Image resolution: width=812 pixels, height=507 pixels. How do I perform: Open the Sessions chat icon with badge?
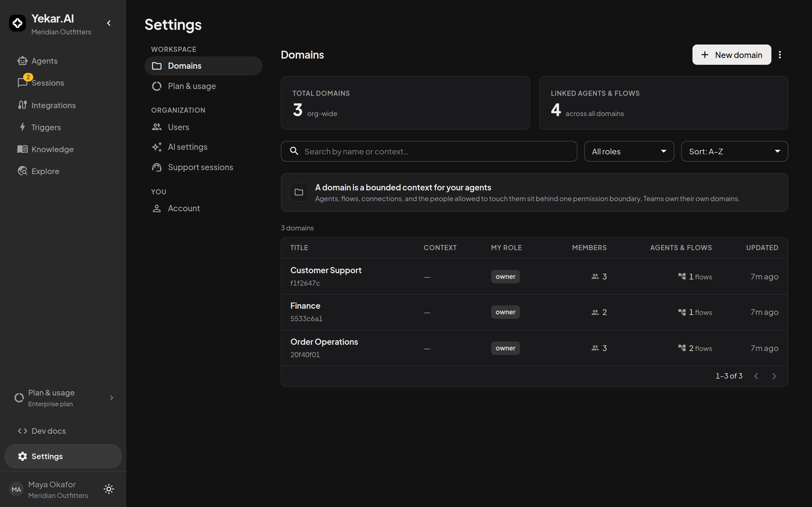[x=23, y=83]
